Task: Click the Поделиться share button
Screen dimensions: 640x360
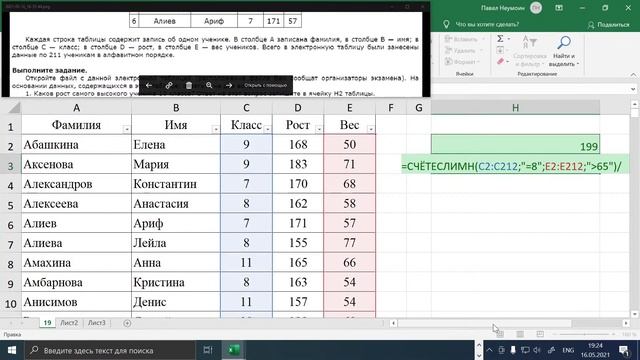Action: 609,25
